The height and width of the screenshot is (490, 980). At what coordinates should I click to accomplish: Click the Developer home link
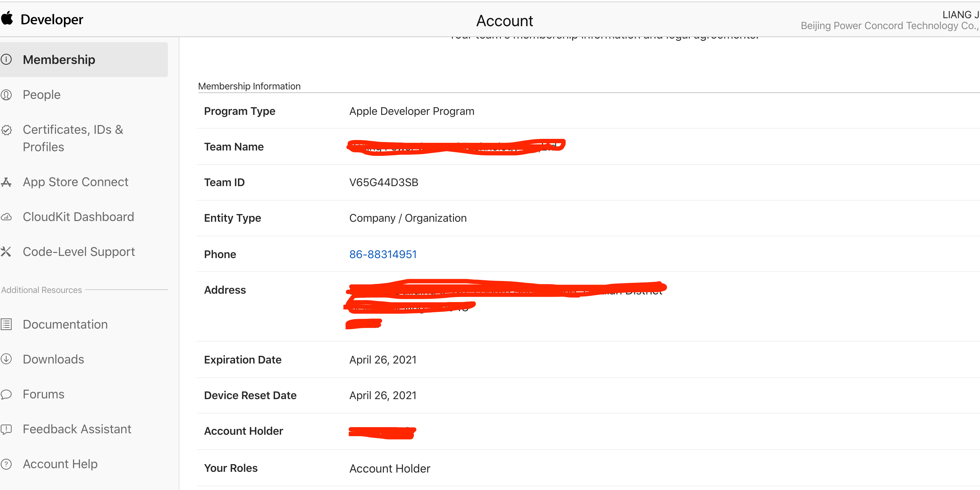click(x=52, y=19)
